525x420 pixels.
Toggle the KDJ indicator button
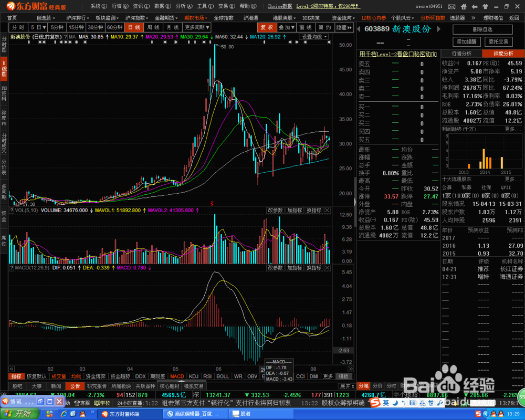[194, 376]
